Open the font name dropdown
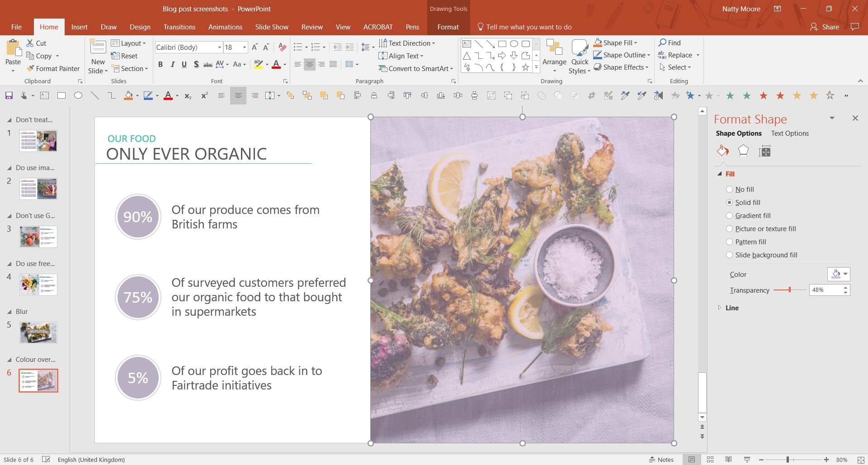Screen dimensions: 868x465 tap(220, 47)
